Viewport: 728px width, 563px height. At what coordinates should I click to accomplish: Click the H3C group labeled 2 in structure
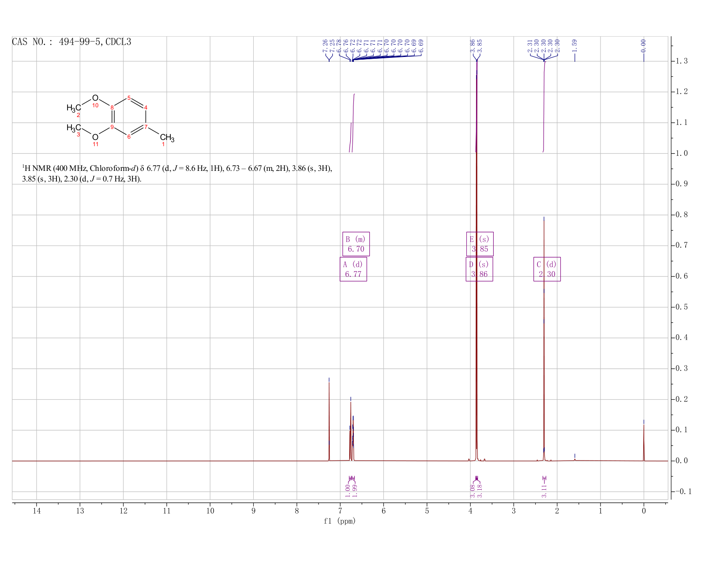click(x=74, y=108)
